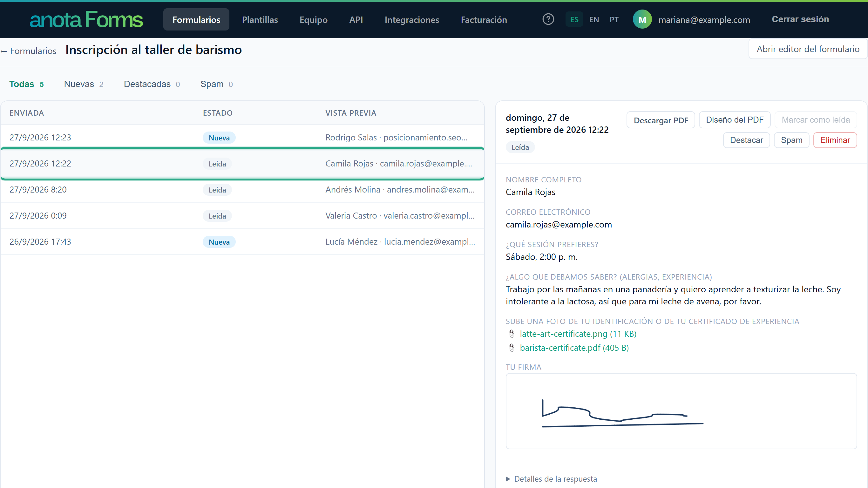Open the Formularios nav tab
The height and width of the screenshot is (488, 868).
[x=196, y=20]
